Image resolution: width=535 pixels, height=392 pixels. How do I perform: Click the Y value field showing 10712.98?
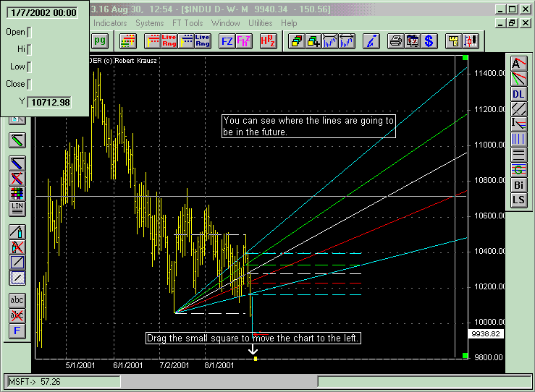coord(50,102)
